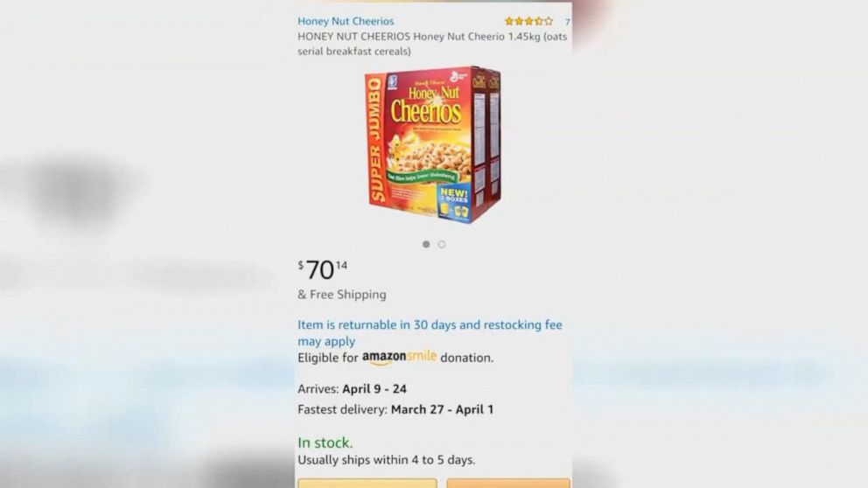Screen dimensions: 868x488
Task: Tap the green In stock label
Action: click(325, 443)
